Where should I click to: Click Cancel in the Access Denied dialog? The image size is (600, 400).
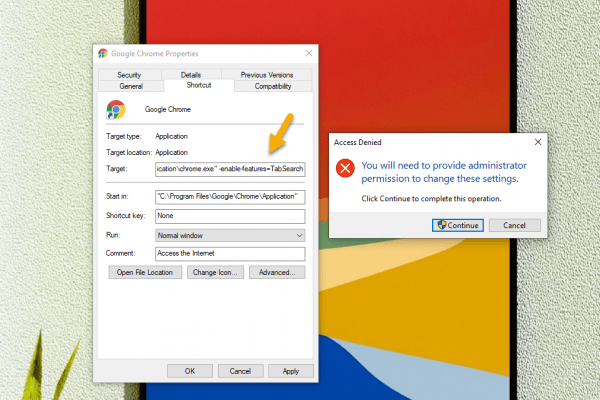pos(514,225)
